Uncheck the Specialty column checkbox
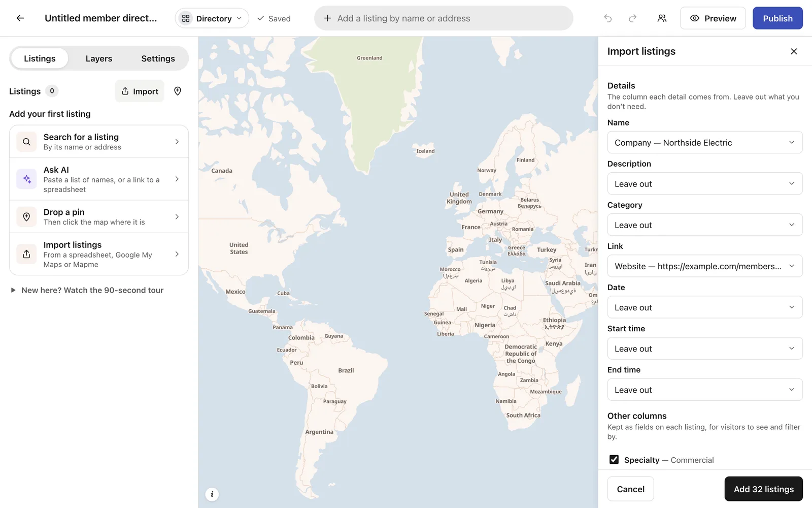 pos(614,460)
